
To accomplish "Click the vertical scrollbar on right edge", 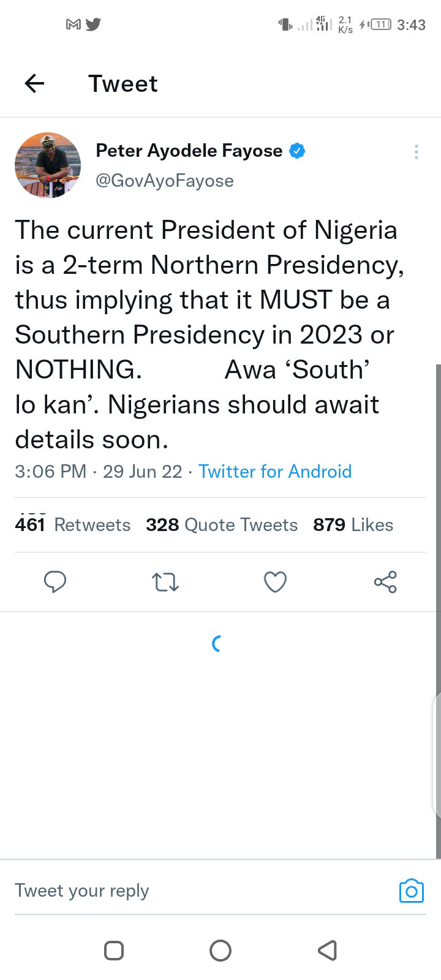I will (438, 611).
